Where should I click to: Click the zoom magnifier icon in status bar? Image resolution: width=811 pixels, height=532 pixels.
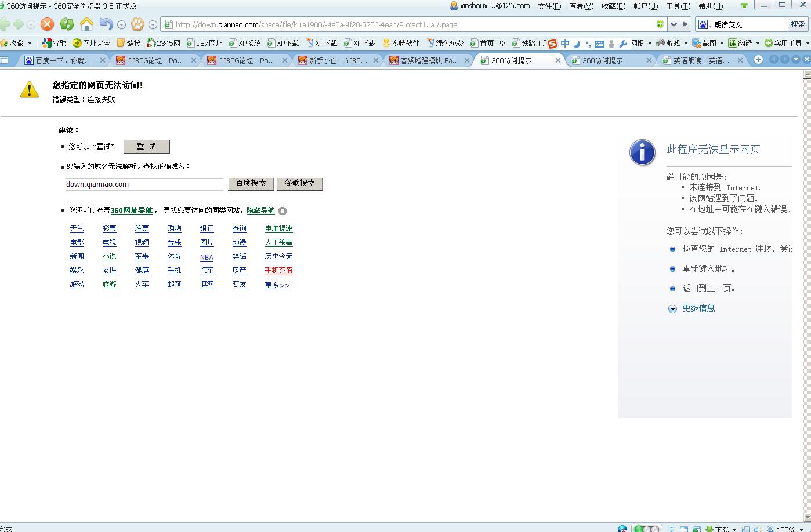tap(770, 529)
